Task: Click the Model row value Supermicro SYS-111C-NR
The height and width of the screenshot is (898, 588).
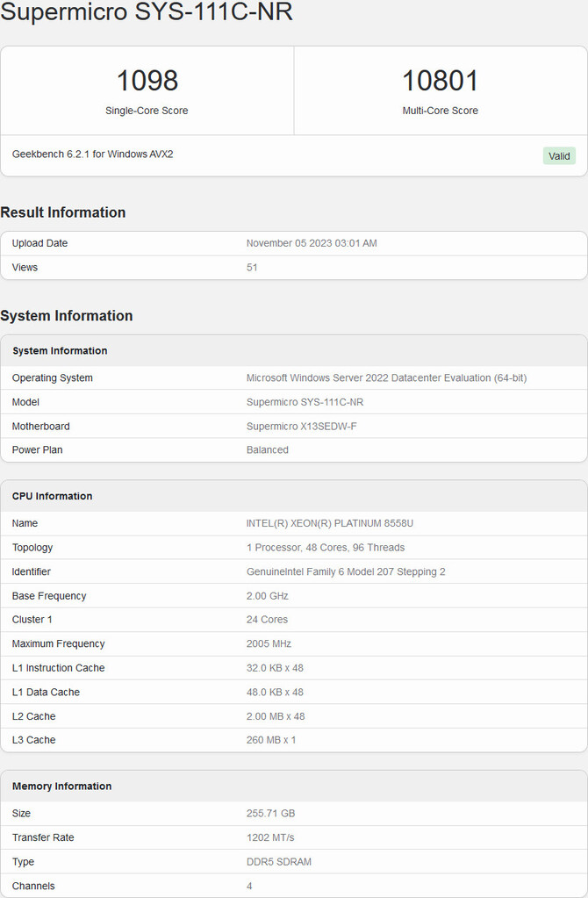Action: pos(305,402)
